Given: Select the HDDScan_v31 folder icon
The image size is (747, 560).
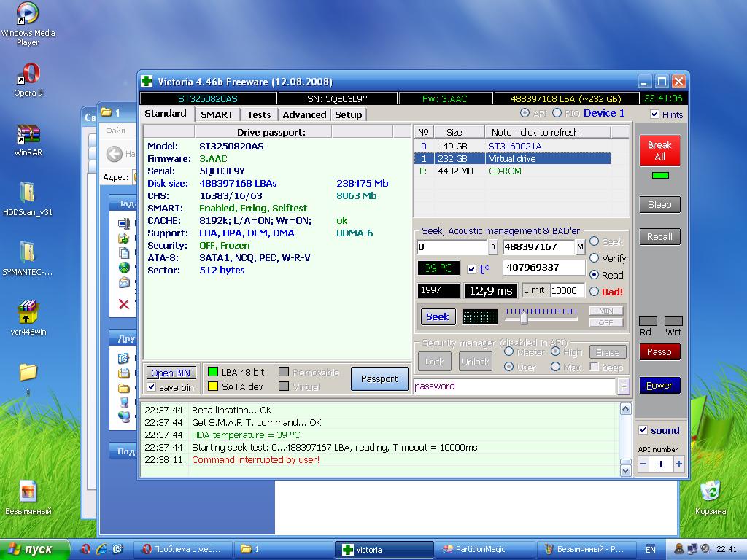Looking at the screenshot, I should (28, 193).
